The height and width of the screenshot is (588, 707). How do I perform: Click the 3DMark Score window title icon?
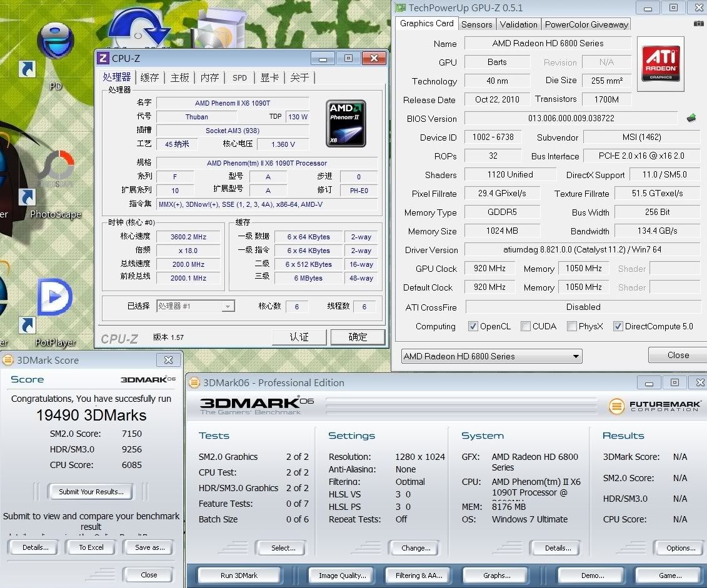[x=8, y=360]
